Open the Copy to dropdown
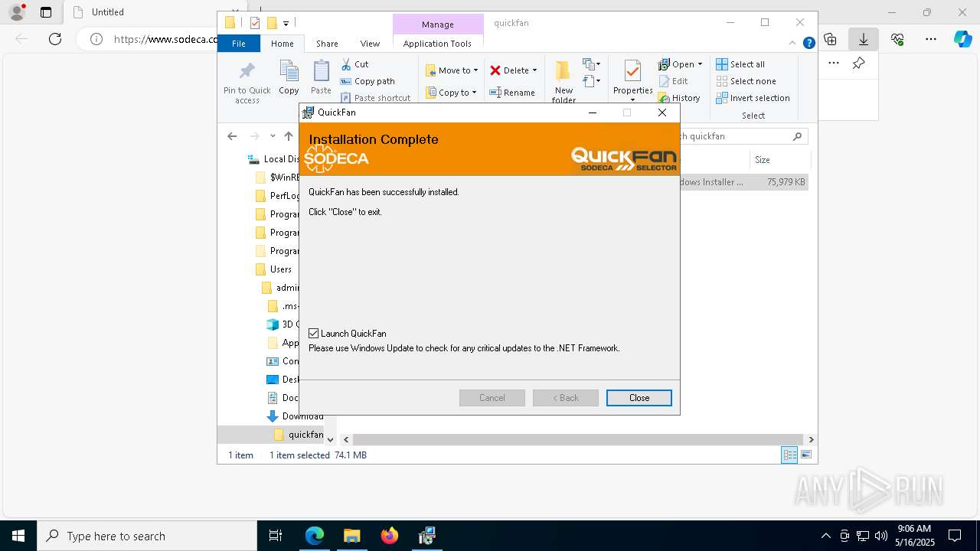The height and width of the screenshot is (551, 980). 451,93
